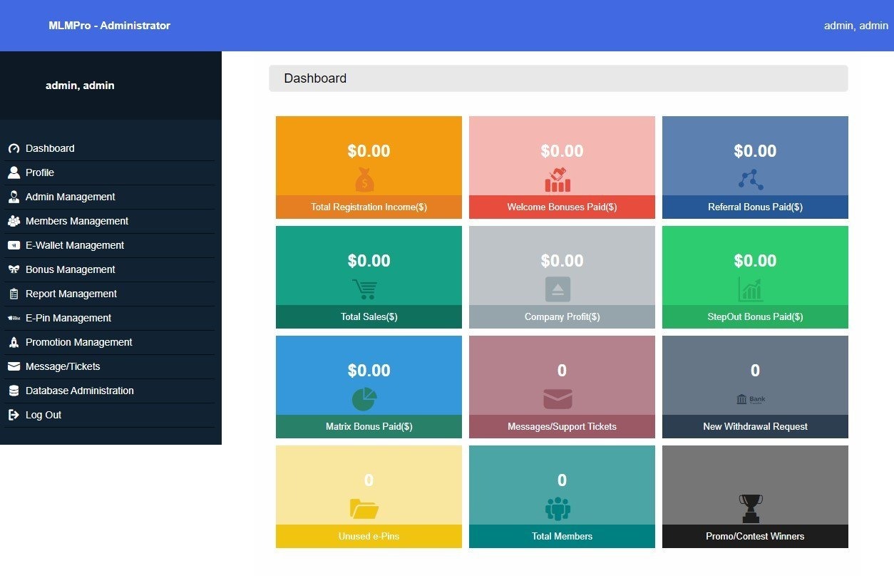
Task: Click the Log Out option
Action: [43, 415]
